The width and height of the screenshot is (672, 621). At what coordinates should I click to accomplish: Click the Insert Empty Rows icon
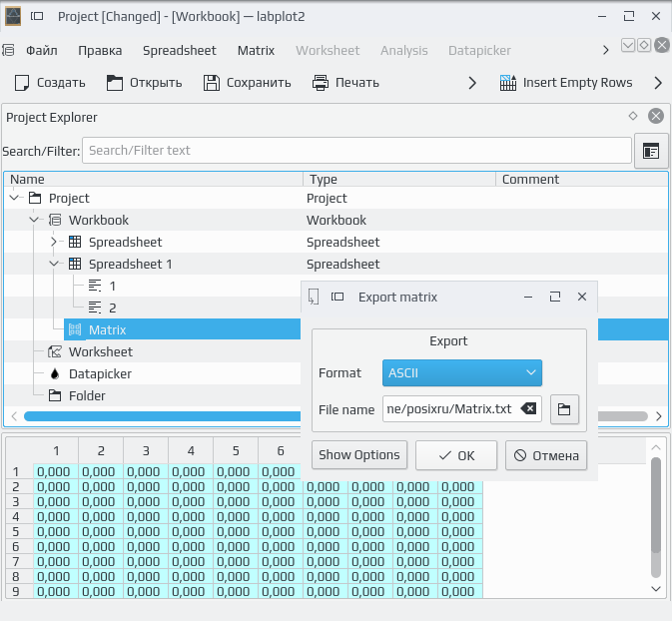click(508, 83)
